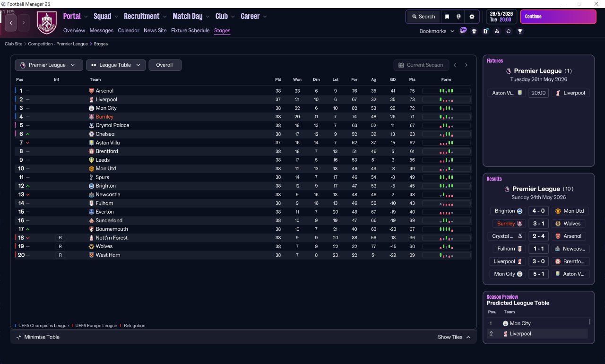Select Crystal Palace team name in table
The height and width of the screenshot is (364, 605).
(112, 125)
